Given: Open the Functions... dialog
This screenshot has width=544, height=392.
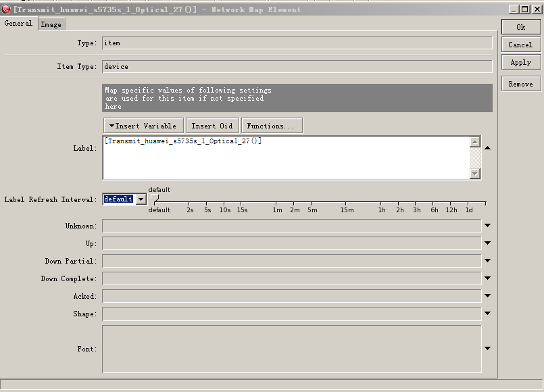Looking at the screenshot, I should (x=272, y=126).
